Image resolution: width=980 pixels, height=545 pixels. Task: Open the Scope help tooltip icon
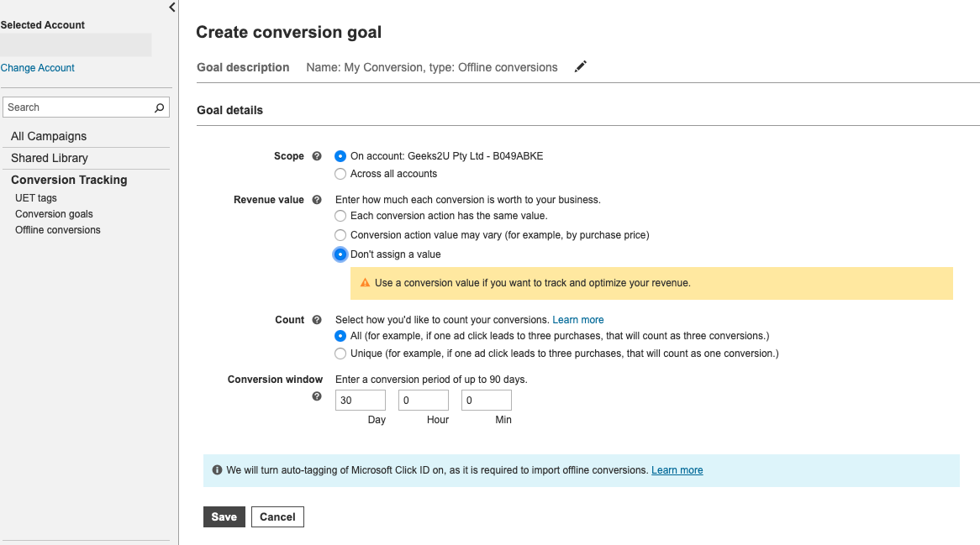[317, 155]
